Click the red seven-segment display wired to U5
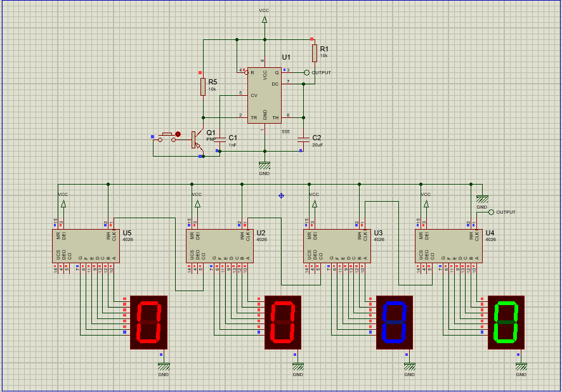 coord(148,322)
